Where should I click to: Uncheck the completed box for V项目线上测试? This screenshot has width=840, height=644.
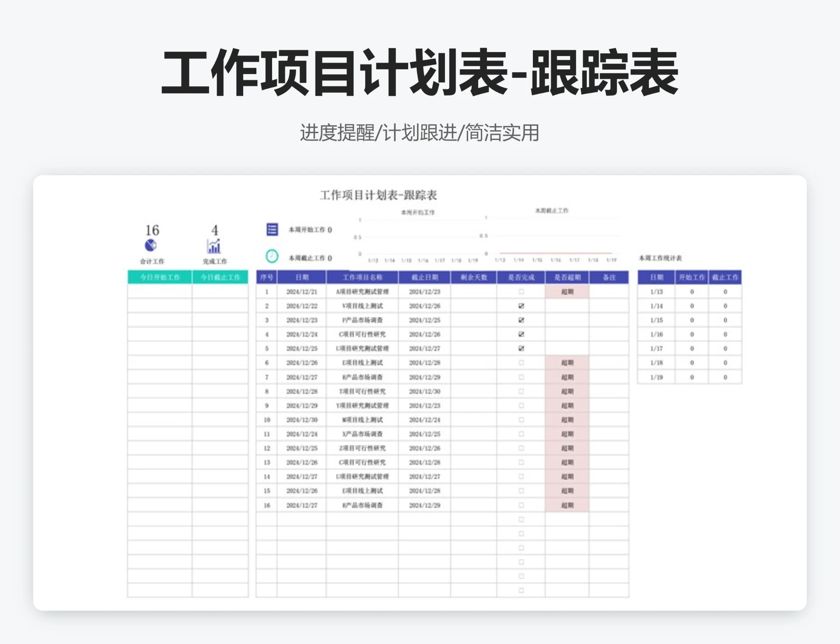pyautogui.click(x=521, y=306)
